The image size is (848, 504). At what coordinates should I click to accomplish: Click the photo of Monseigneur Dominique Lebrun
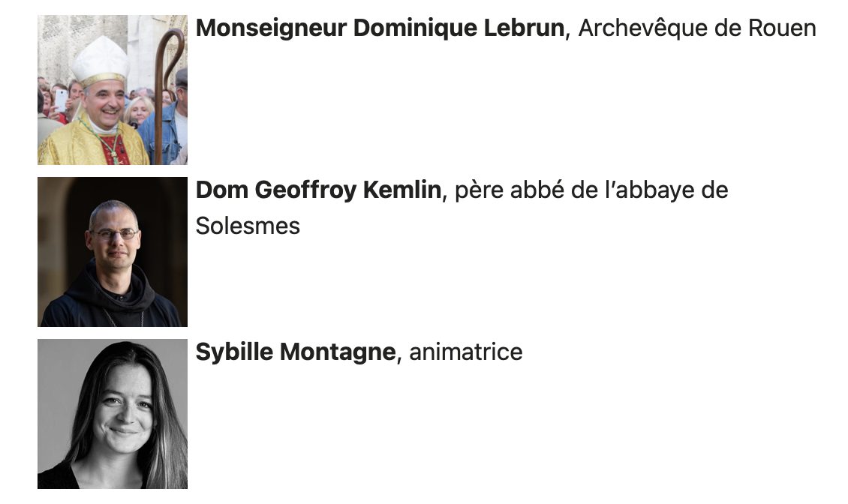pyautogui.click(x=113, y=90)
